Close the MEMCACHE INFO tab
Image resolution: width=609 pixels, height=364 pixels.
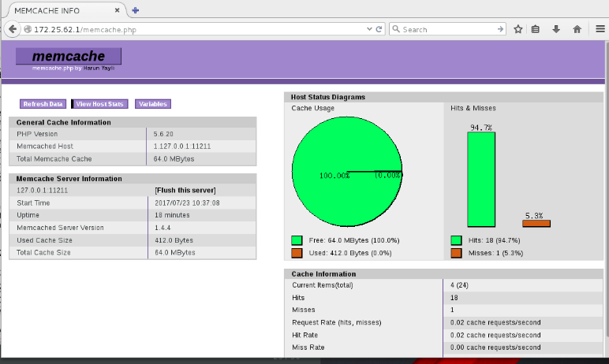tap(117, 10)
